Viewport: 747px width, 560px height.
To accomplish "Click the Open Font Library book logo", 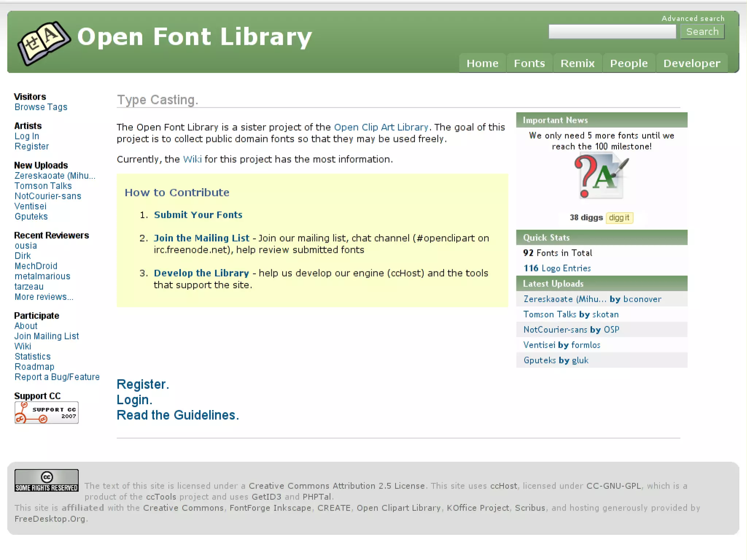I will [x=43, y=43].
